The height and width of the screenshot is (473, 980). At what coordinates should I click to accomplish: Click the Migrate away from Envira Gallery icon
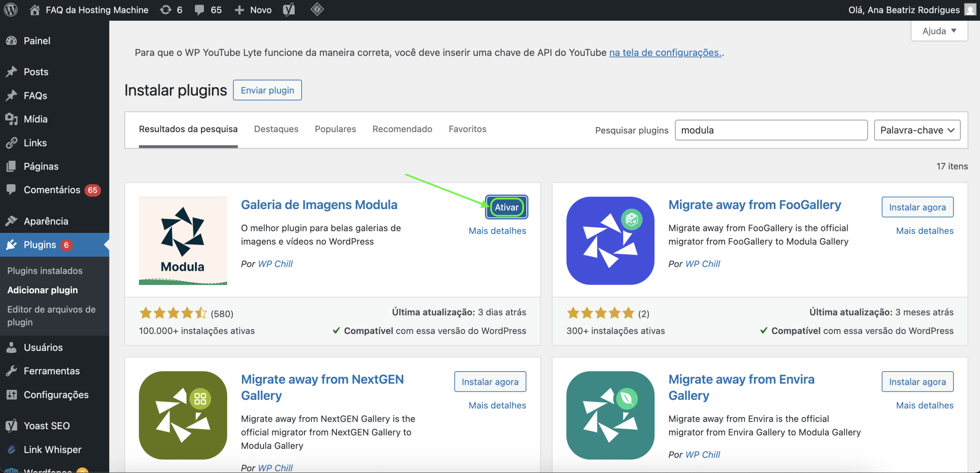pyautogui.click(x=610, y=415)
